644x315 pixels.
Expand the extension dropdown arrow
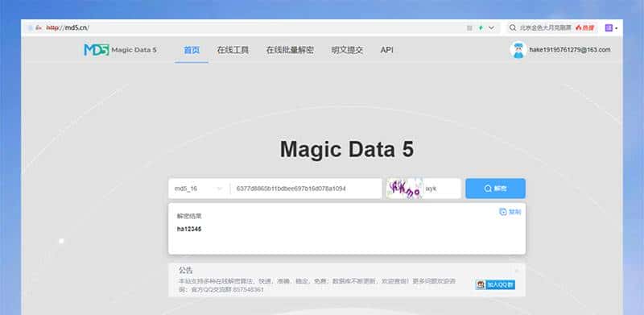616,28
